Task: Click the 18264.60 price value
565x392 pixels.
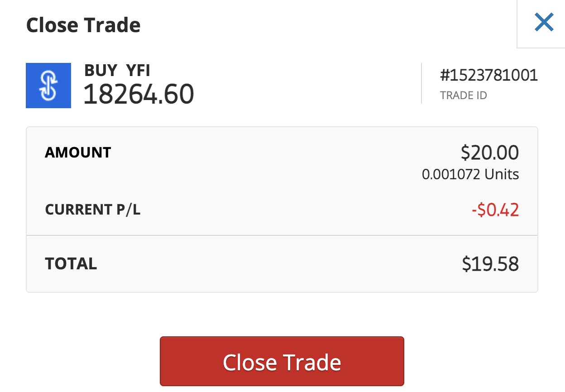Action: (139, 95)
